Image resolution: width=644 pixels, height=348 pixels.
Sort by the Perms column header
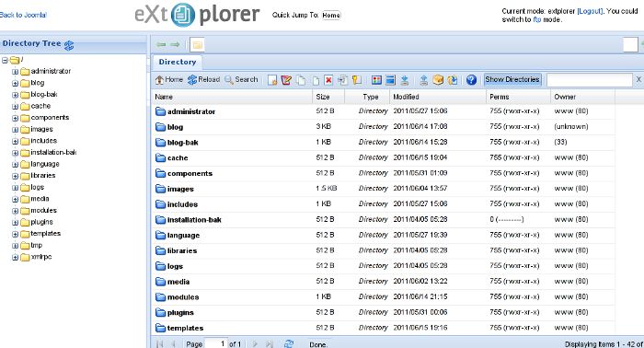coord(518,97)
